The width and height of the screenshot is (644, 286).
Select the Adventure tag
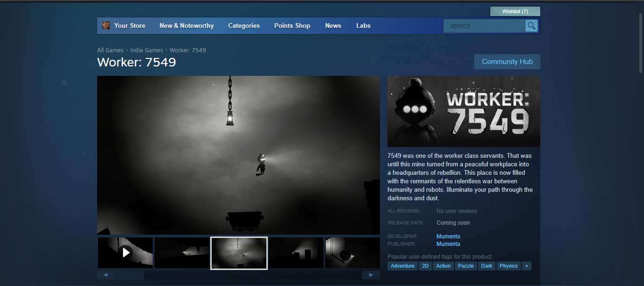[x=403, y=266]
